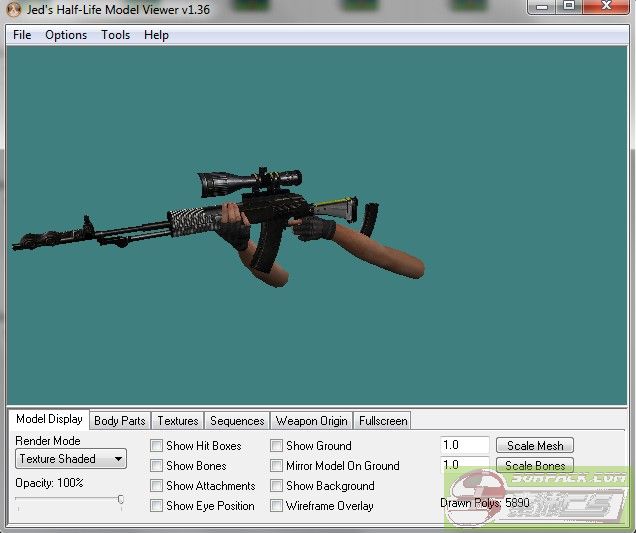Enable the Wireframe Overlay checkbox
This screenshot has width=636, height=533.
[x=277, y=506]
